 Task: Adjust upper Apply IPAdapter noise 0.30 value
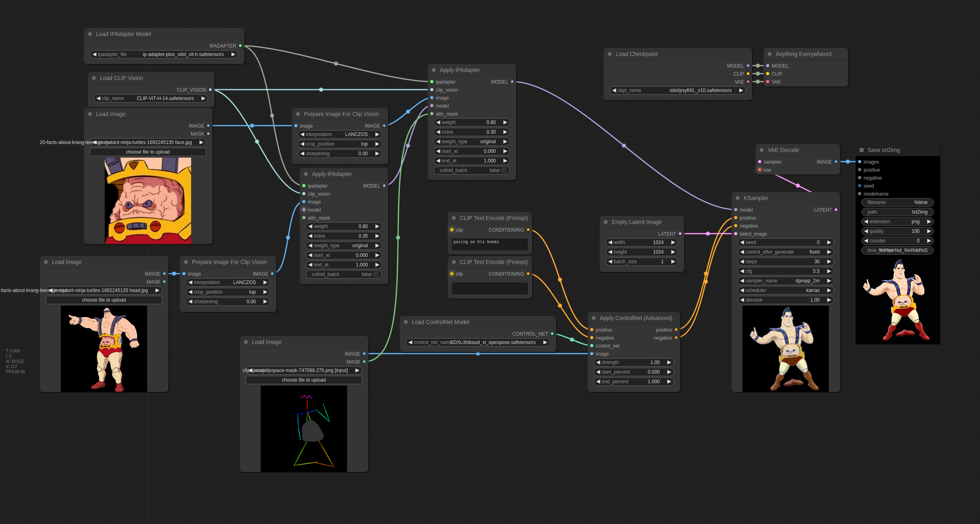[x=472, y=132]
